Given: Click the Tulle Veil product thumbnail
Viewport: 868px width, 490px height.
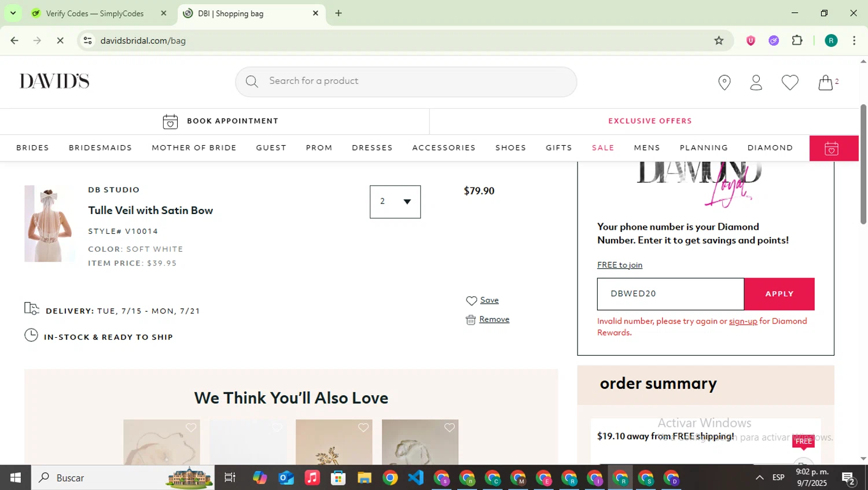Looking at the screenshot, I should 50,224.
